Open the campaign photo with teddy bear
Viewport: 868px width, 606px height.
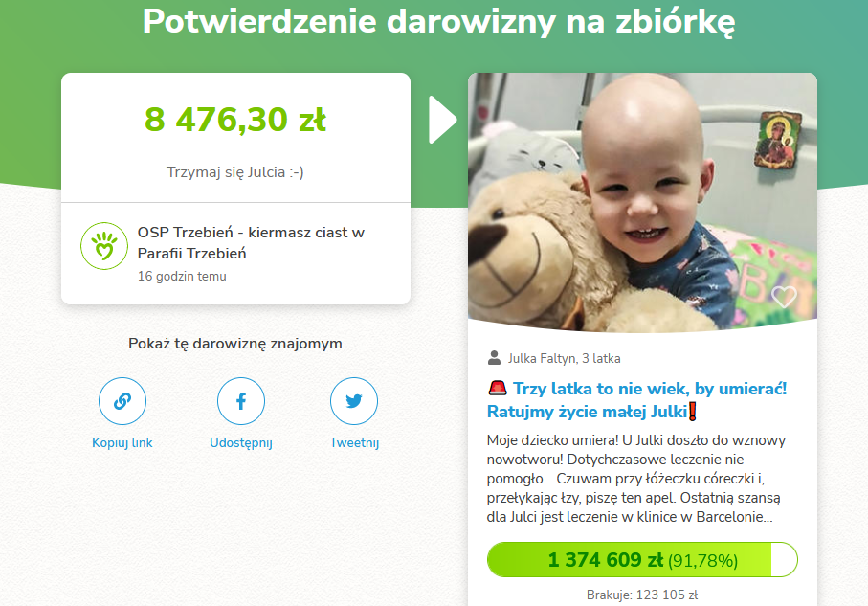[642, 203]
